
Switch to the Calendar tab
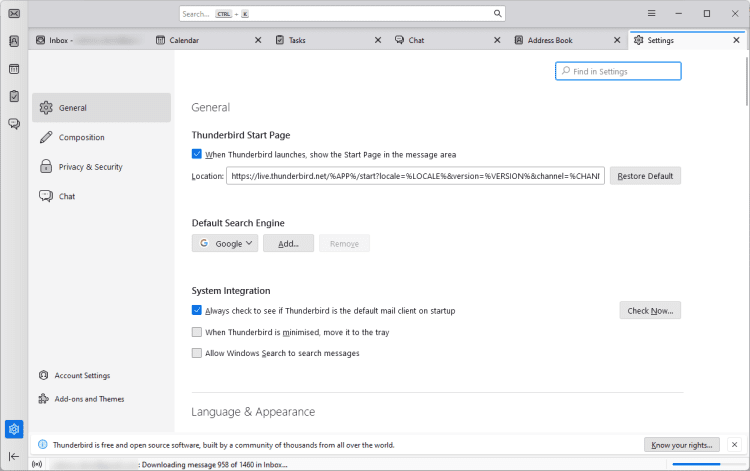pos(208,40)
